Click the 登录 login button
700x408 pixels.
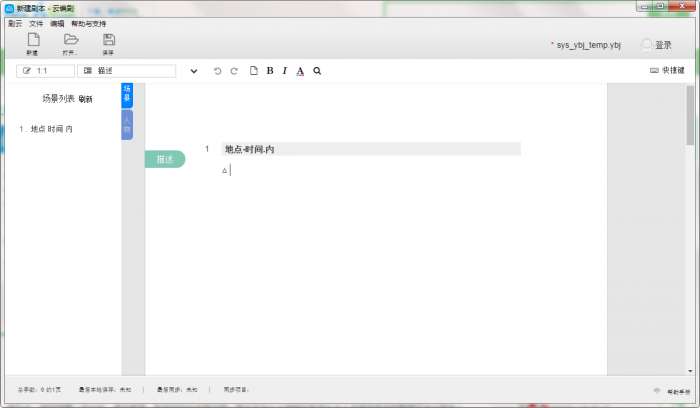click(663, 45)
